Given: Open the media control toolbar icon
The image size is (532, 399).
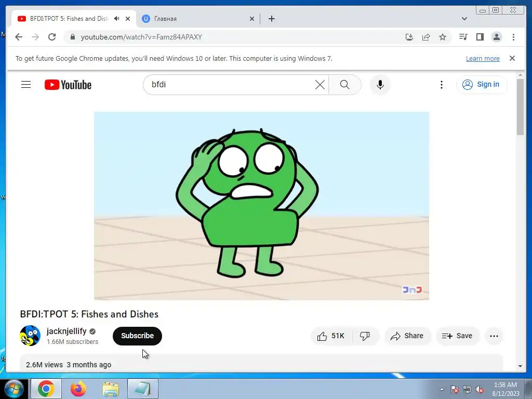Looking at the screenshot, I should click(x=463, y=37).
